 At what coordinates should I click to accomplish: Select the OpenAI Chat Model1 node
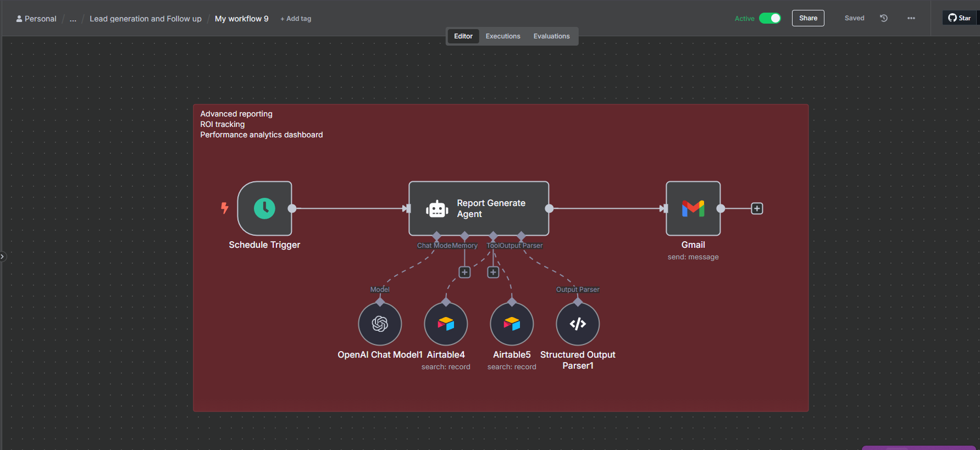click(x=380, y=324)
